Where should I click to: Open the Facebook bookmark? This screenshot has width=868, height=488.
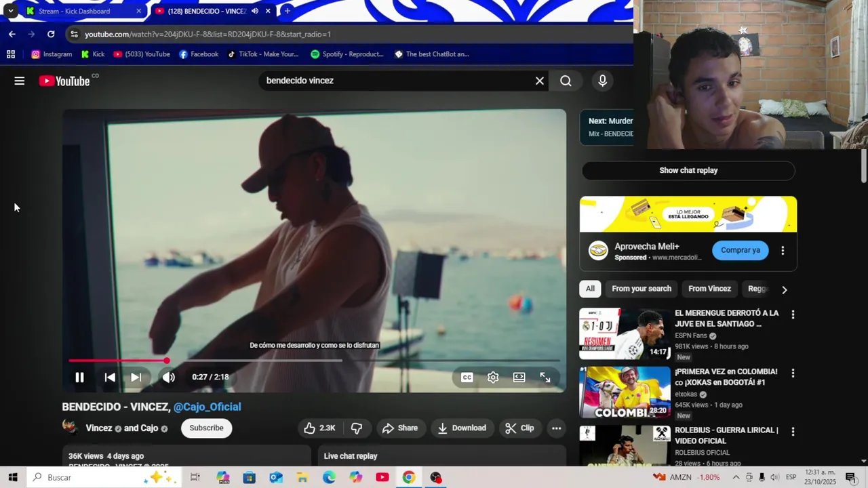click(199, 54)
